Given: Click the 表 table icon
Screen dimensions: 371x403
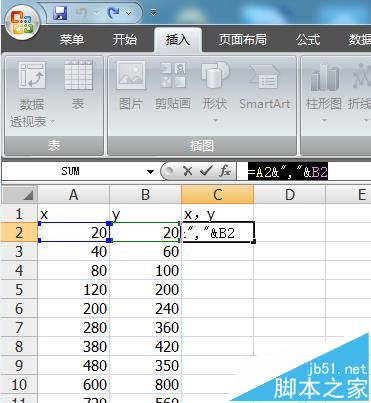Looking at the screenshot, I should pyautogui.click(x=78, y=75).
